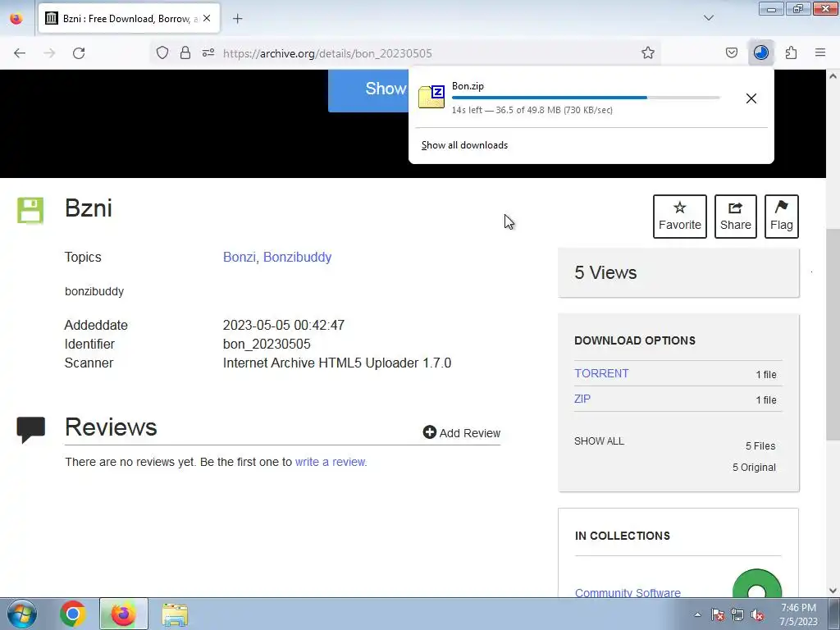Click the 5 Original files count
The height and width of the screenshot is (630, 840).
[x=754, y=467]
